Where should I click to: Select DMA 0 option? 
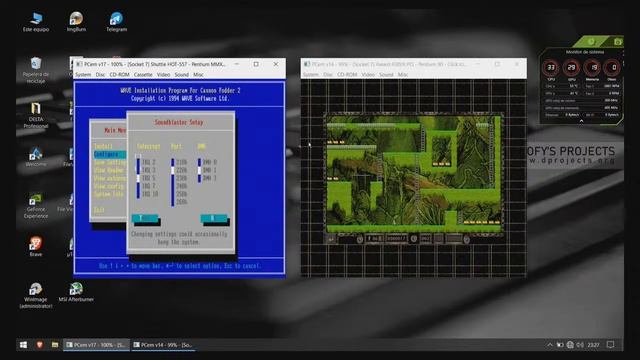pyautogui.click(x=209, y=162)
